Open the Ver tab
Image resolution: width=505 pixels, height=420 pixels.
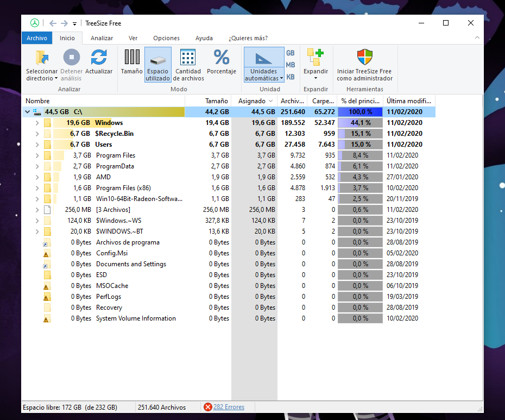[133, 38]
